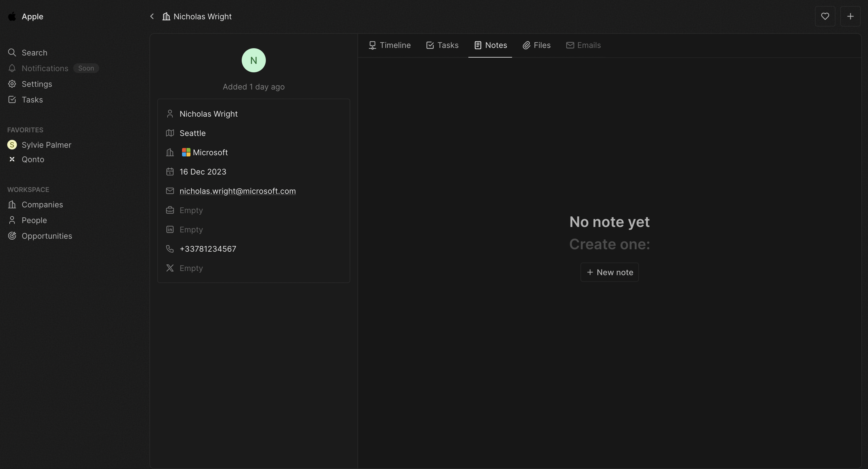
Task: Open Settings gear in sidebar
Action: [x=12, y=84]
